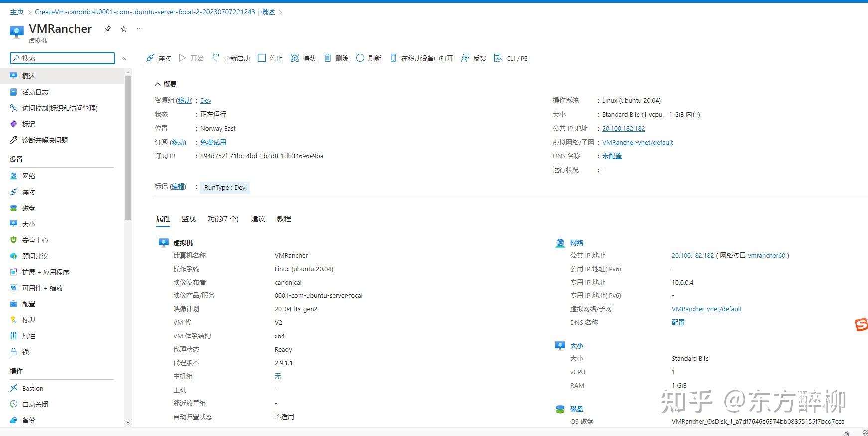The image size is (868, 436).
Task: Delete the VM with 删除
Action: [x=336, y=58]
